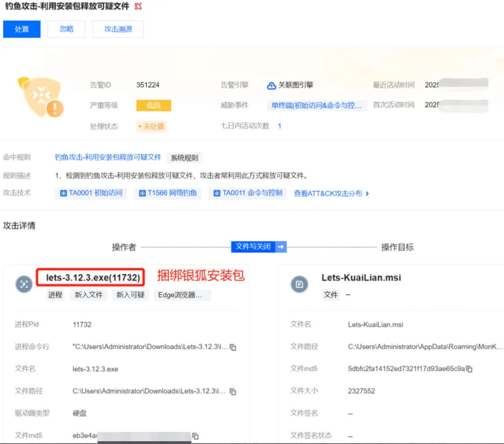504x444 pixels.
Task: Expand 查看ATT&CK攻击分布 link arrow
Action: click(367, 194)
